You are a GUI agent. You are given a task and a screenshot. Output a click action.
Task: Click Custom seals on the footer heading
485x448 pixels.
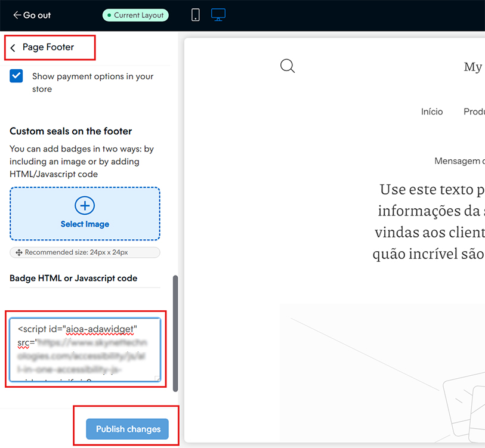(71, 131)
